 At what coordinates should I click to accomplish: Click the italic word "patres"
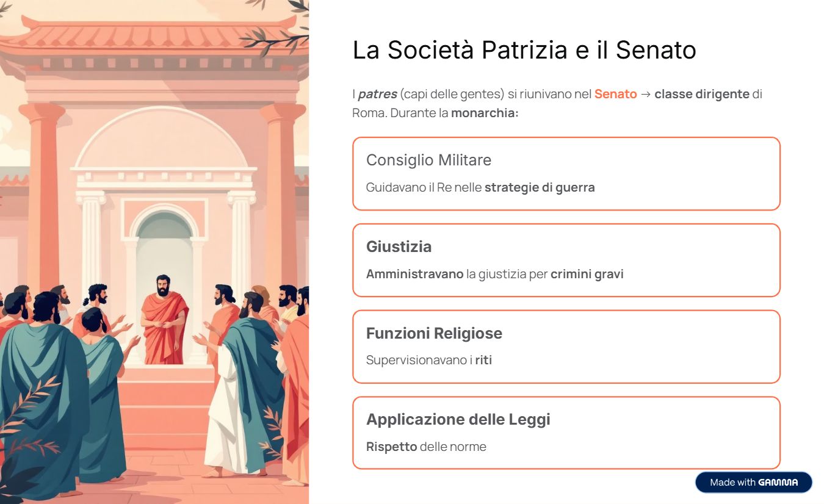[377, 94]
